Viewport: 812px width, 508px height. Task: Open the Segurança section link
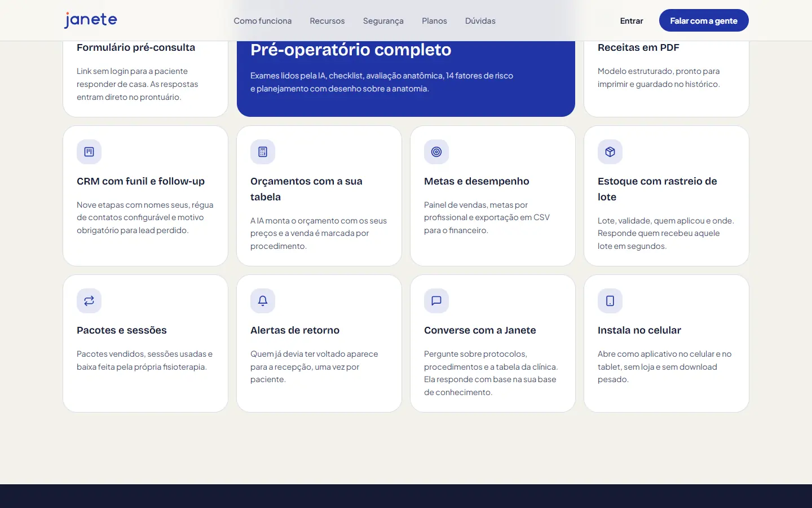383,21
